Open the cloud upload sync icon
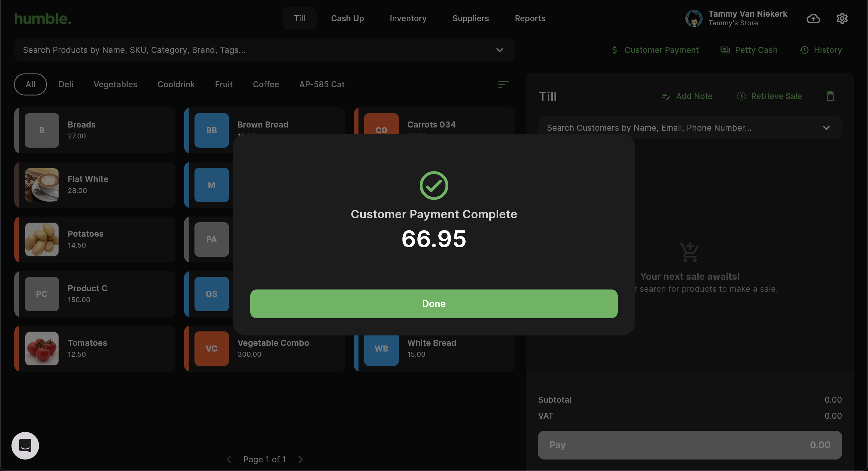The image size is (868, 471). click(813, 18)
